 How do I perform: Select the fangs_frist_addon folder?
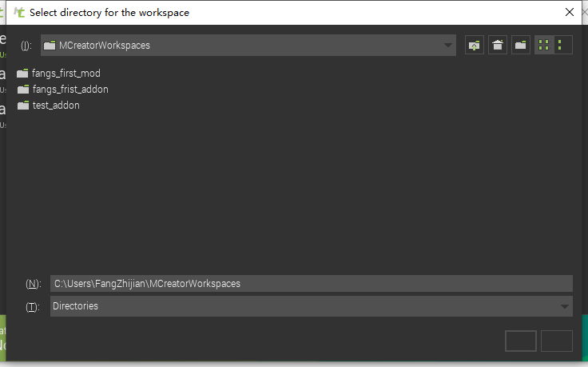[63, 90]
